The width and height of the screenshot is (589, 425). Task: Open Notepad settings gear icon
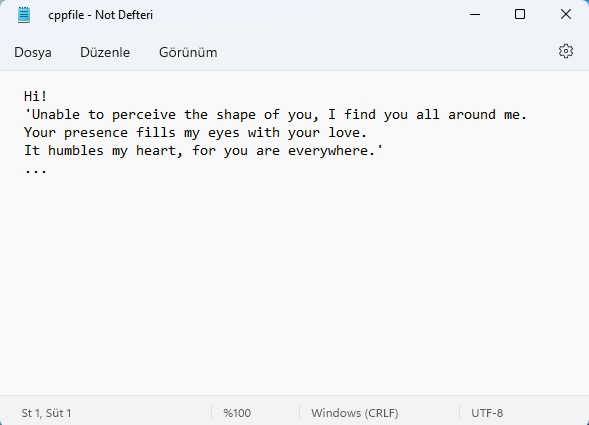pyautogui.click(x=566, y=51)
